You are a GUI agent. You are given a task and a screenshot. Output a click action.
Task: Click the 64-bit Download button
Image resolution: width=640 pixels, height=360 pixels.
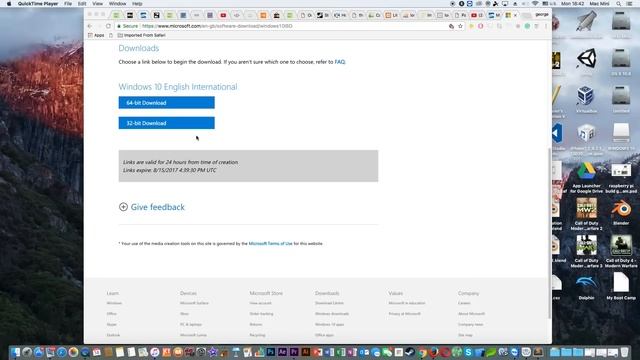coord(167,102)
